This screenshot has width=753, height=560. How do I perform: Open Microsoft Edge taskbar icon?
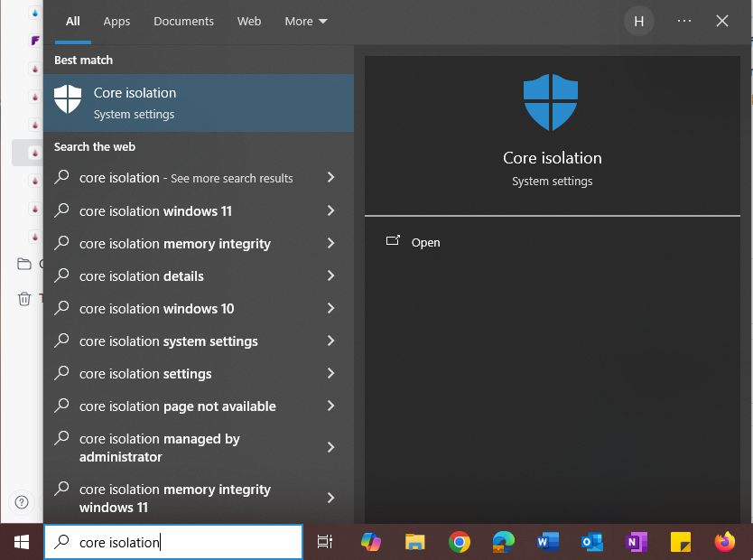pyautogui.click(x=503, y=542)
